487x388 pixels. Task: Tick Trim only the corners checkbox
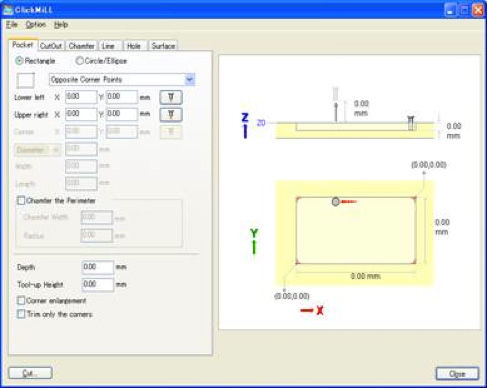(x=21, y=314)
